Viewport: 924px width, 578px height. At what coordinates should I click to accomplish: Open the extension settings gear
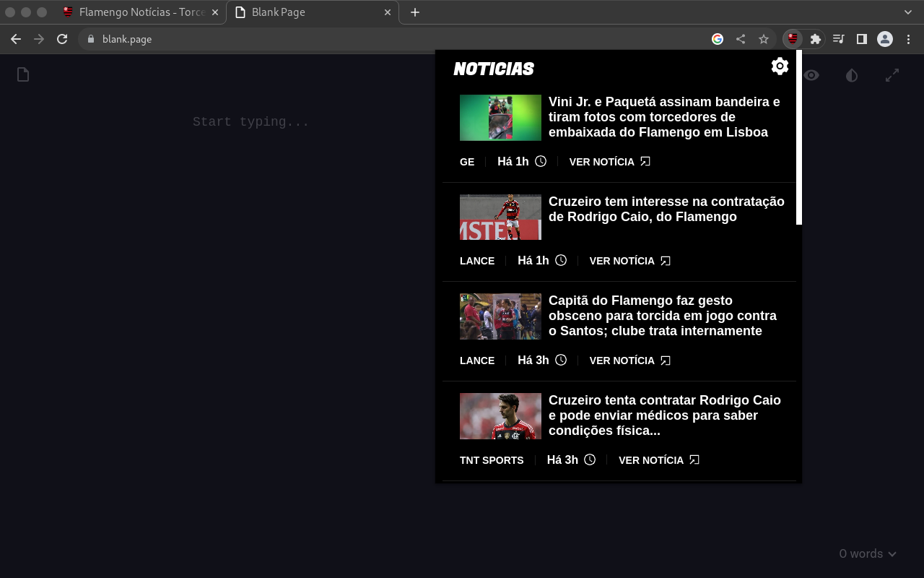click(780, 66)
